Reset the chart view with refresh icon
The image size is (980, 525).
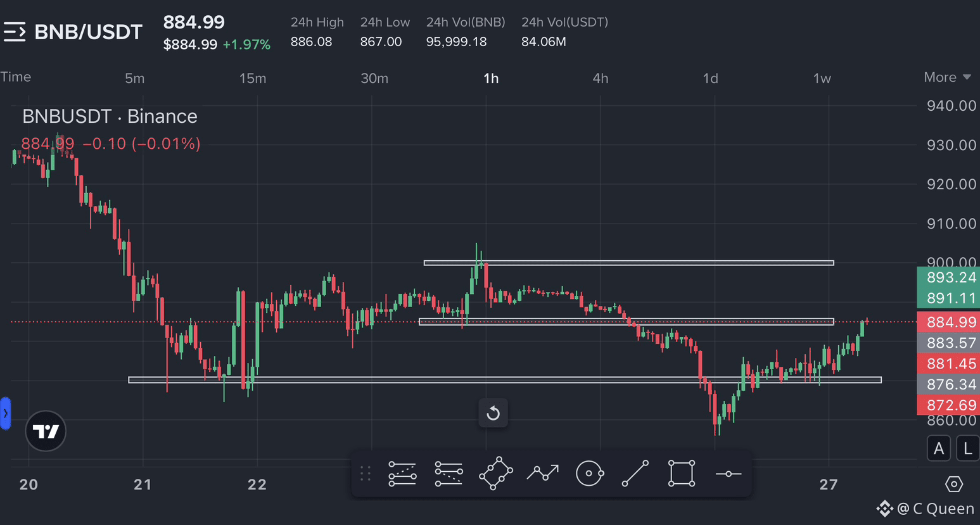(x=493, y=413)
